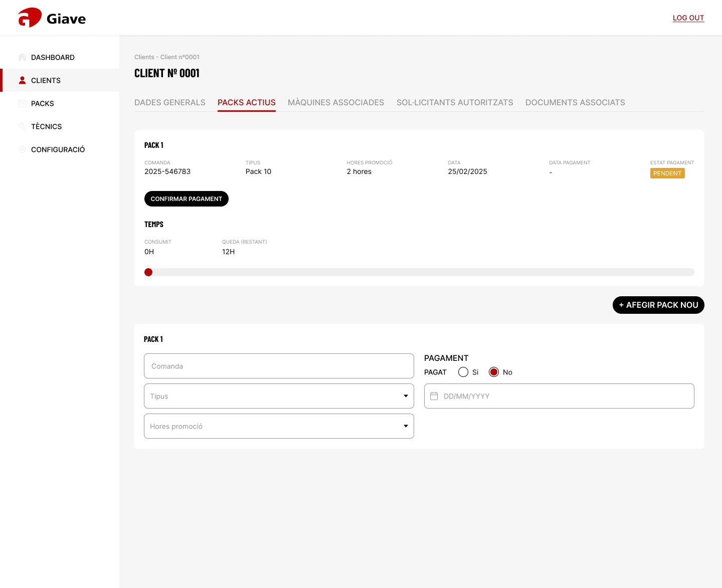Switch to the Dades Generals tab
This screenshot has width=722, height=588.
tap(170, 102)
